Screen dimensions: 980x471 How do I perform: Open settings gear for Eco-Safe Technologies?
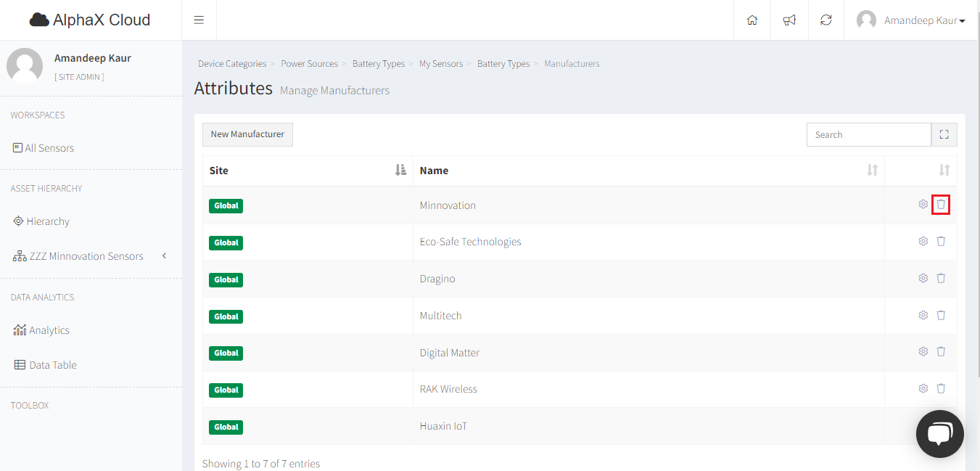(x=923, y=241)
